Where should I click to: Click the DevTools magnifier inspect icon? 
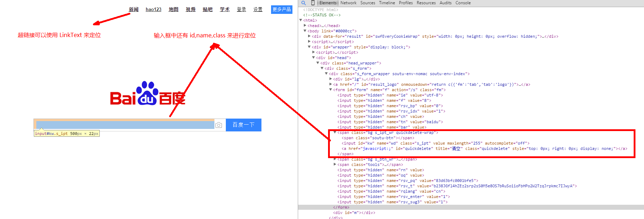(x=303, y=3)
